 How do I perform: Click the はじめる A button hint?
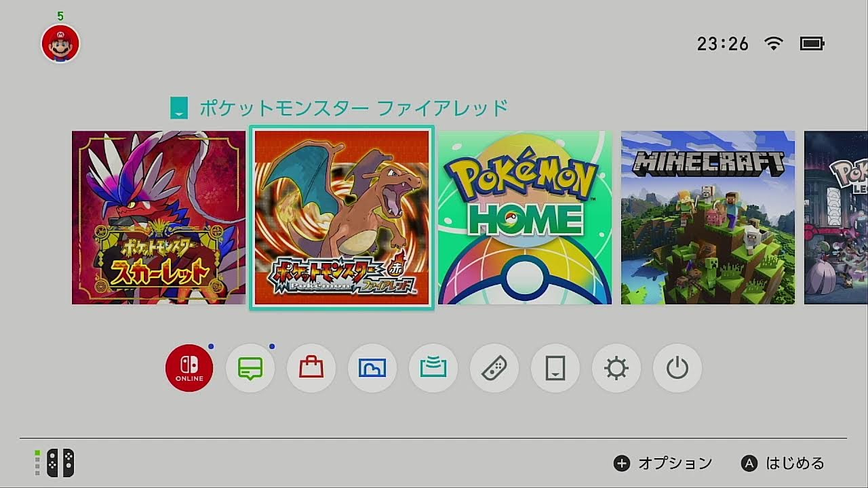pyautogui.click(x=783, y=464)
